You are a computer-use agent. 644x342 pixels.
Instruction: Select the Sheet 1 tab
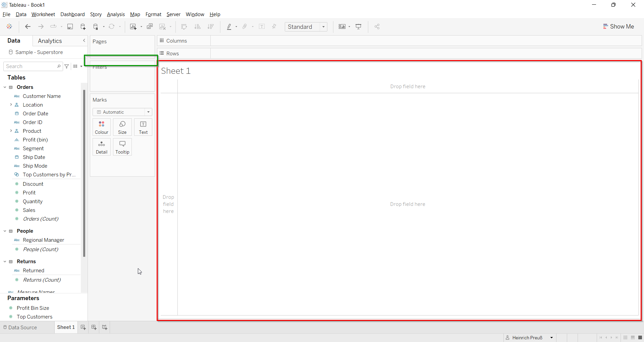66,327
